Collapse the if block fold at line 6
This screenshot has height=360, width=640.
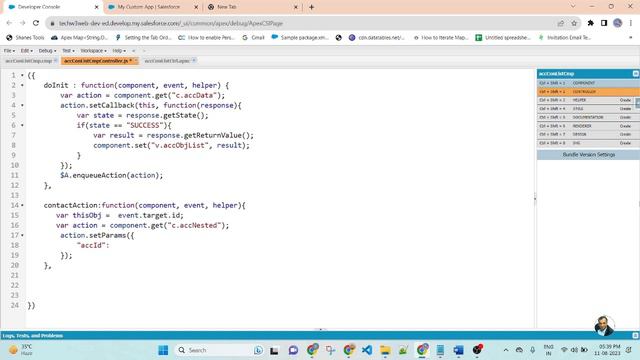point(22,125)
